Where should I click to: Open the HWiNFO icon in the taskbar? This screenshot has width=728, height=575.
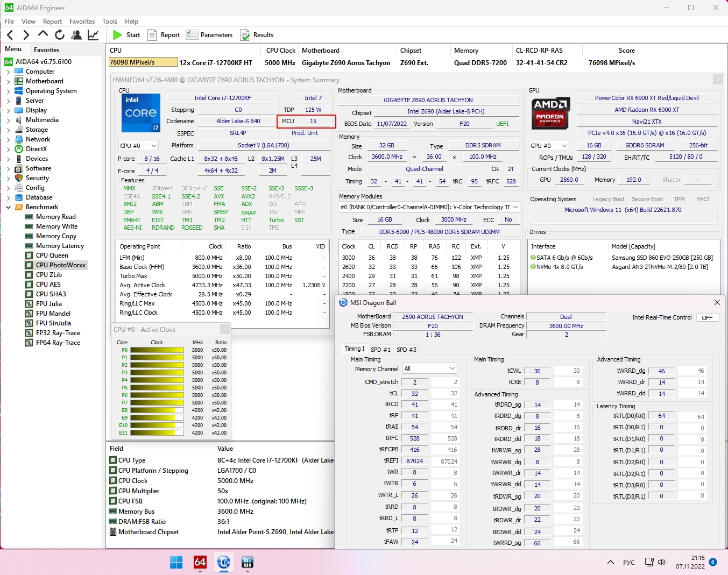point(248,562)
